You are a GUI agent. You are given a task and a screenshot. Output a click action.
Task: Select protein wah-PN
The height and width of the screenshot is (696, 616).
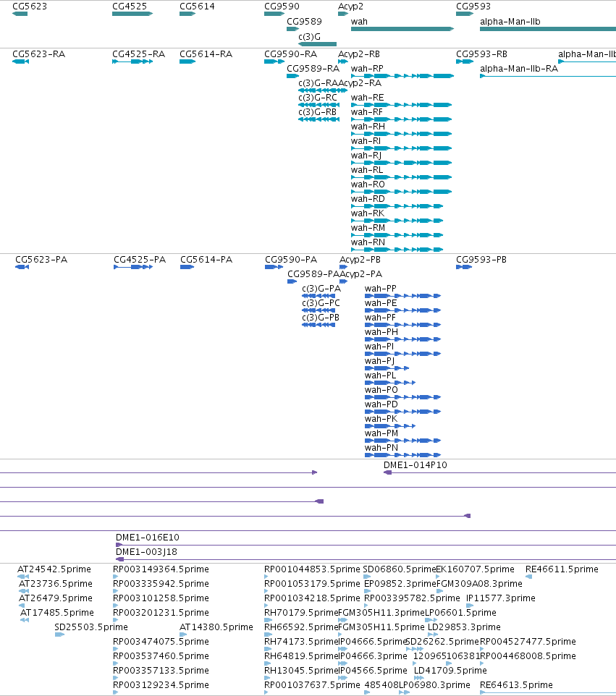[x=381, y=447]
